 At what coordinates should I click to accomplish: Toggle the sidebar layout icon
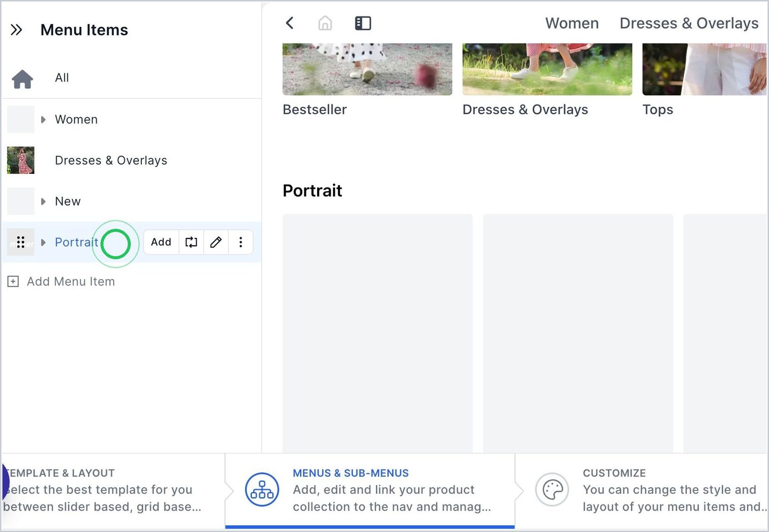click(363, 23)
